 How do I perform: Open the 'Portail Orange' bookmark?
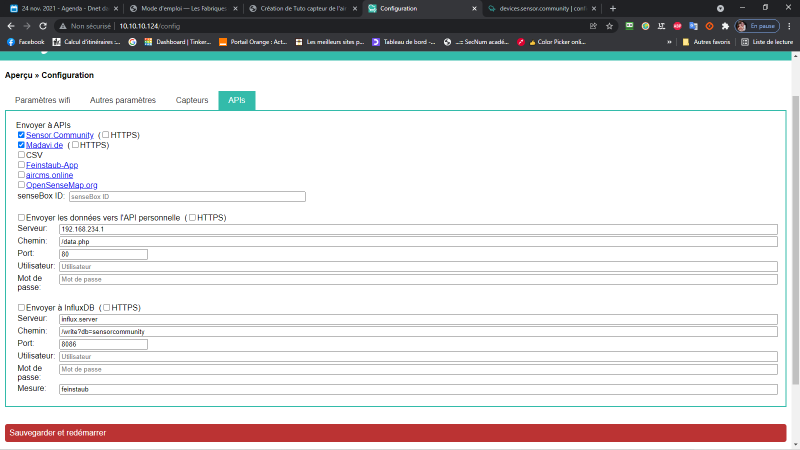click(x=253, y=42)
